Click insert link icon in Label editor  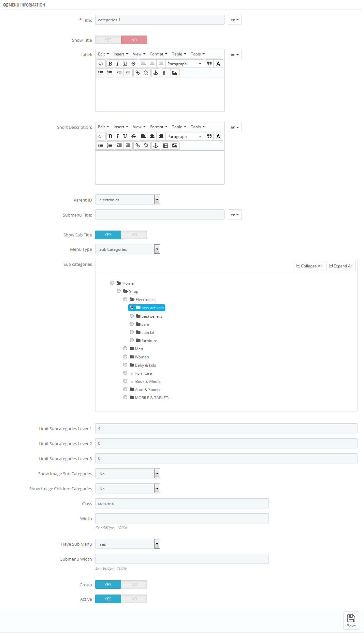(138, 73)
